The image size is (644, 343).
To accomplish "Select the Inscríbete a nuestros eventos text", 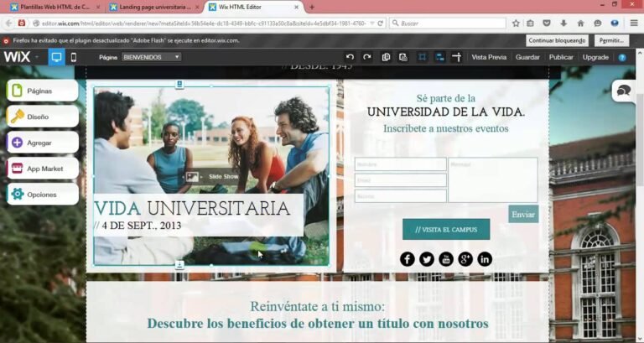I will 446,128.
